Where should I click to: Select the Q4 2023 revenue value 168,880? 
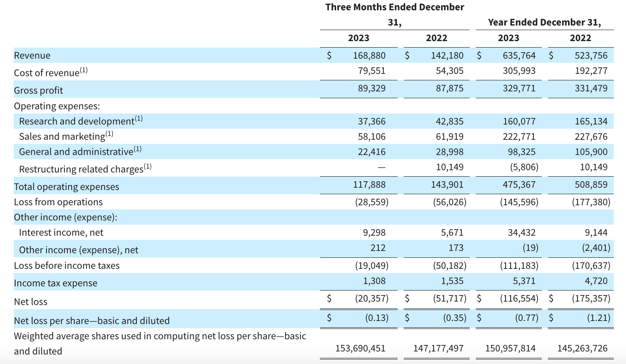point(369,56)
